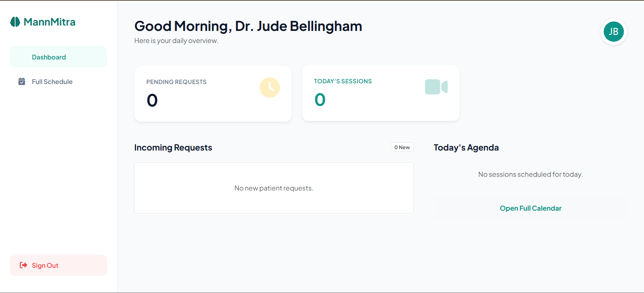Open the Full Schedule sidebar label
This screenshot has height=293, width=644.
(x=52, y=82)
